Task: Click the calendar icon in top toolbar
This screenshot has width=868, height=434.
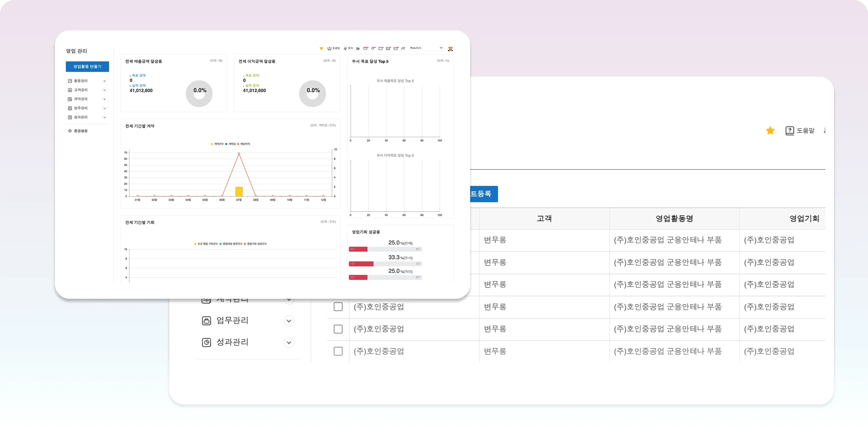Action: (396, 48)
